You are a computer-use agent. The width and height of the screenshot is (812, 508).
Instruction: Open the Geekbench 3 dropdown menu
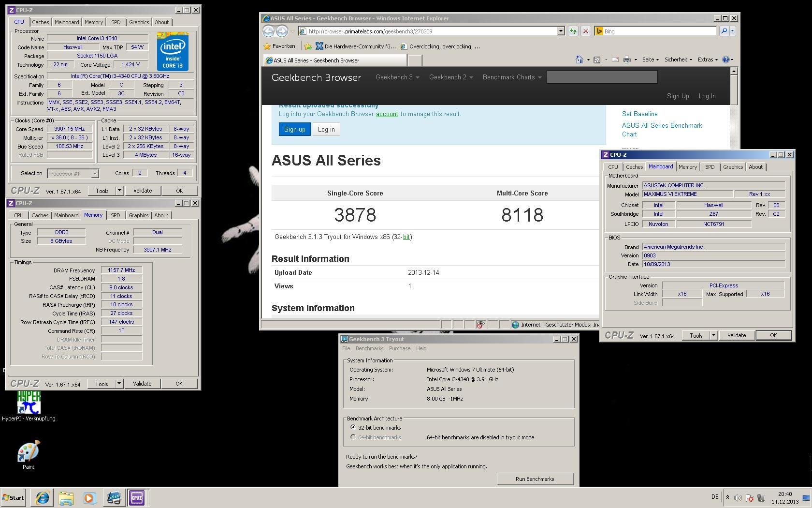(x=397, y=77)
